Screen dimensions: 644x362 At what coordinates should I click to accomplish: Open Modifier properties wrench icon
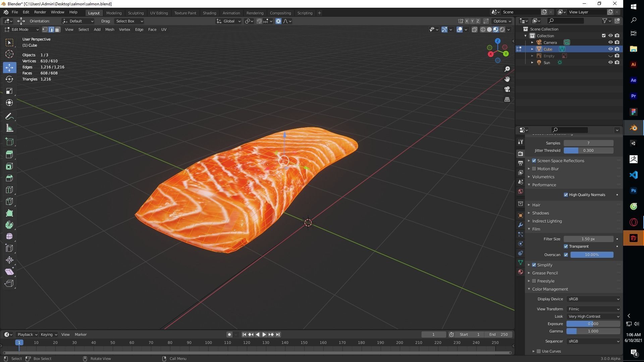[520, 225]
